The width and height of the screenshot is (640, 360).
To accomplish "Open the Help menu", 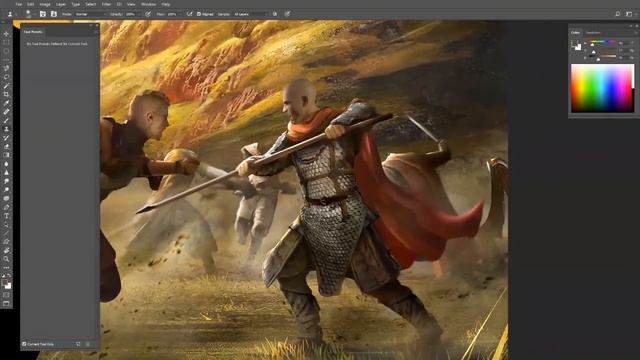I will tap(166, 4).
